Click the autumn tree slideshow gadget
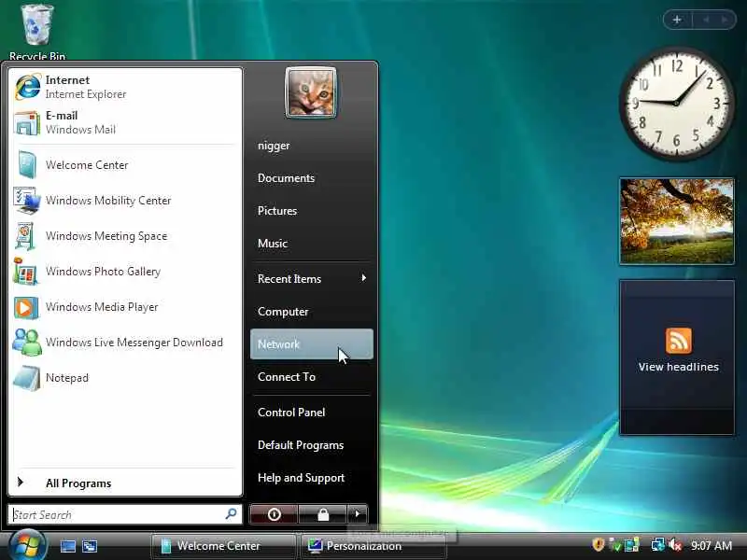This screenshot has height=560, width=747. (676, 221)
